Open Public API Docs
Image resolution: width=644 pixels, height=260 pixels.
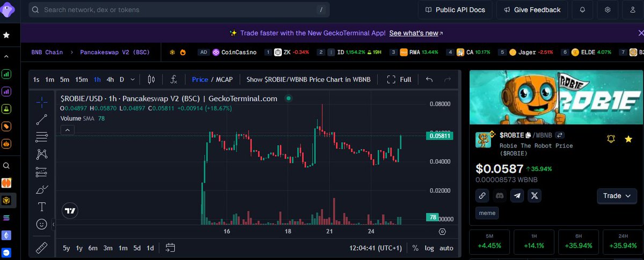[x=456, y=10]
